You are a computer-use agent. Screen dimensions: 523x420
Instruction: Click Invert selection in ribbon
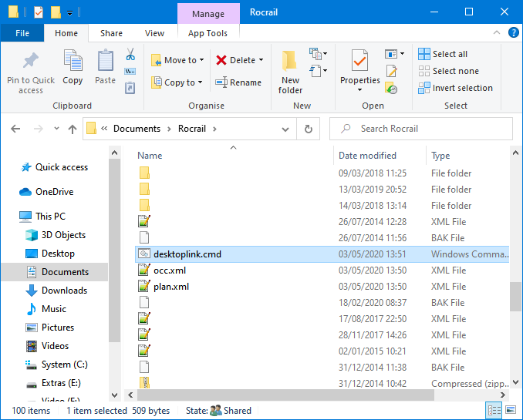pos(455,88)
